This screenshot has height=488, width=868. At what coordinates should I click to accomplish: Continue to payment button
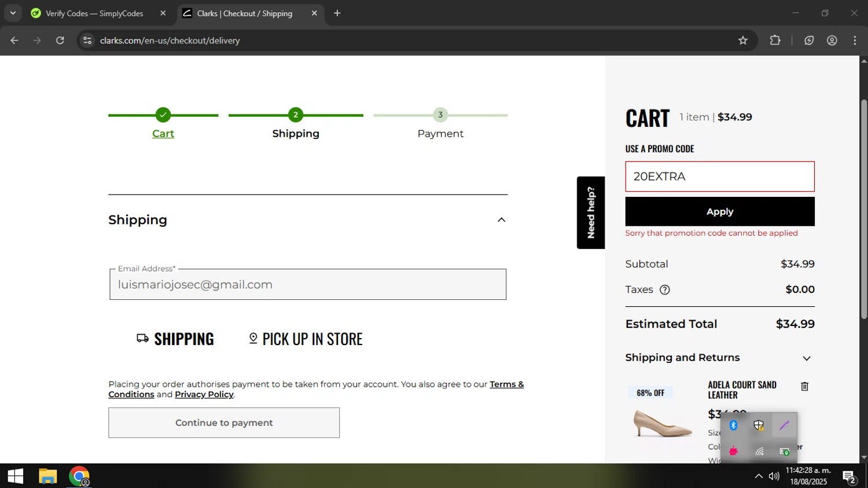(224, 423)
